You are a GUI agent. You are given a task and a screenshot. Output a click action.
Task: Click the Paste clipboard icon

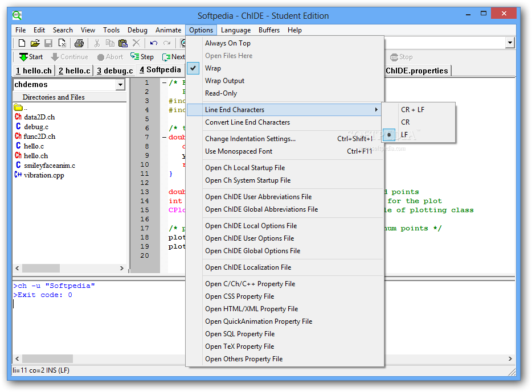[x=123, y=43]
